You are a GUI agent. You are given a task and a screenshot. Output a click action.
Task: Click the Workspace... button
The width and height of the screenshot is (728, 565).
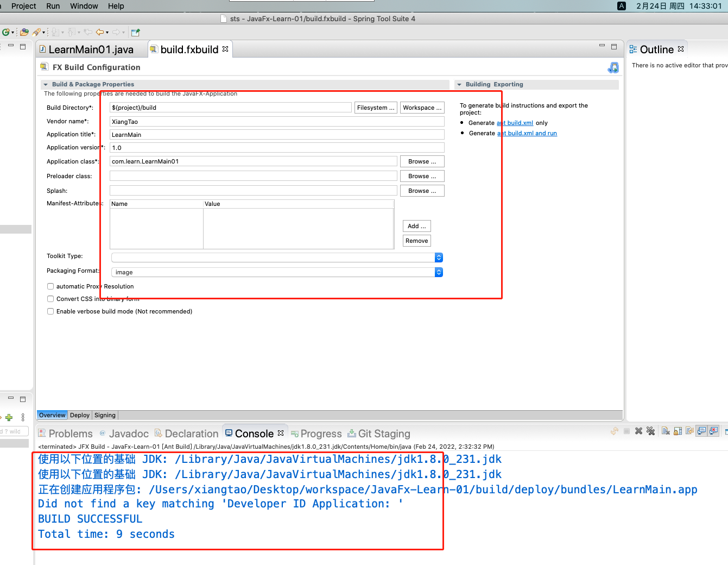422,108
